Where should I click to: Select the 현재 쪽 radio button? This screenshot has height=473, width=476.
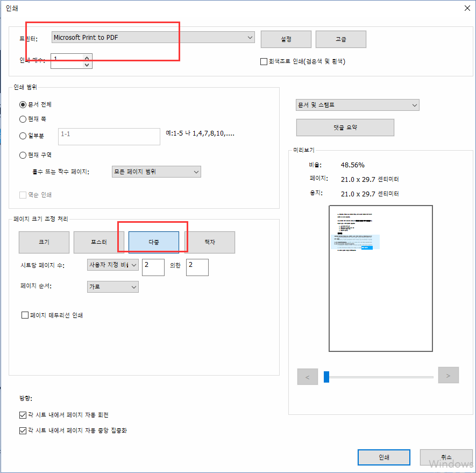click(23, 119)
